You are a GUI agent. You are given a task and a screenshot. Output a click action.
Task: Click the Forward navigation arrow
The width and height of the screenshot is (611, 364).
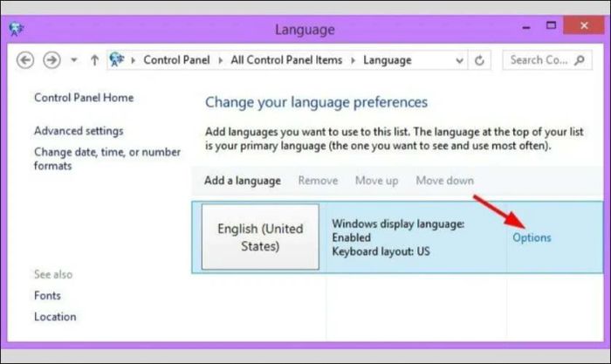[51, 60]
